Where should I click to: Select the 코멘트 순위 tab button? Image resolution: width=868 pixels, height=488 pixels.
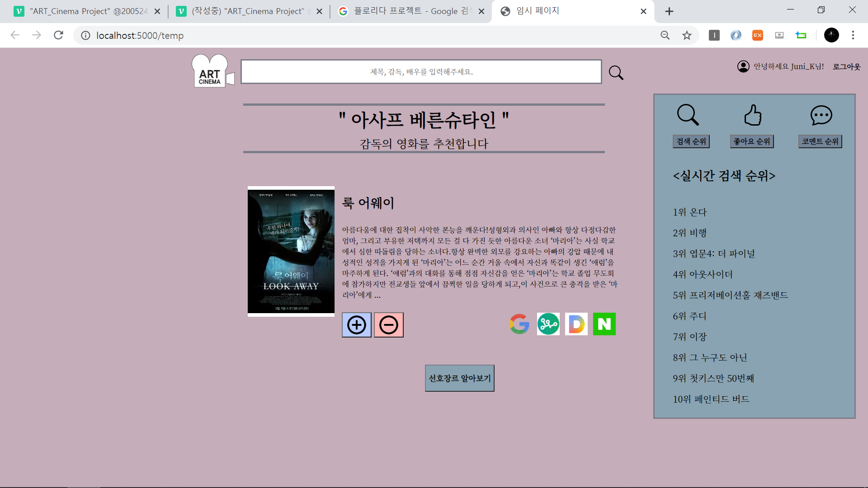point(820,141)
